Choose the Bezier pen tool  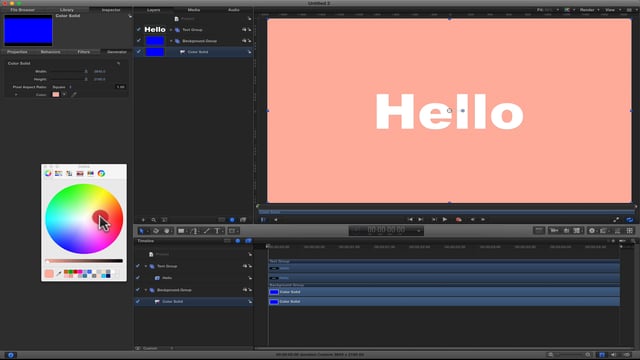tap(194, 231)
